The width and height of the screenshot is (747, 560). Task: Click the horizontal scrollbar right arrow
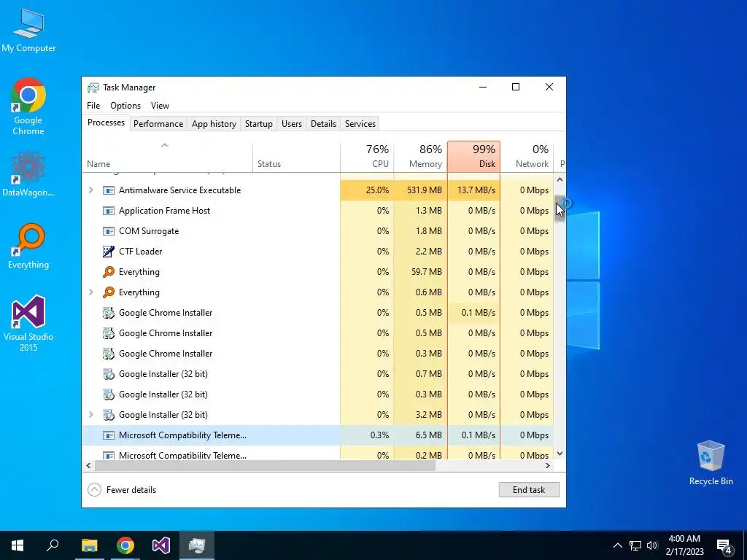548,466
